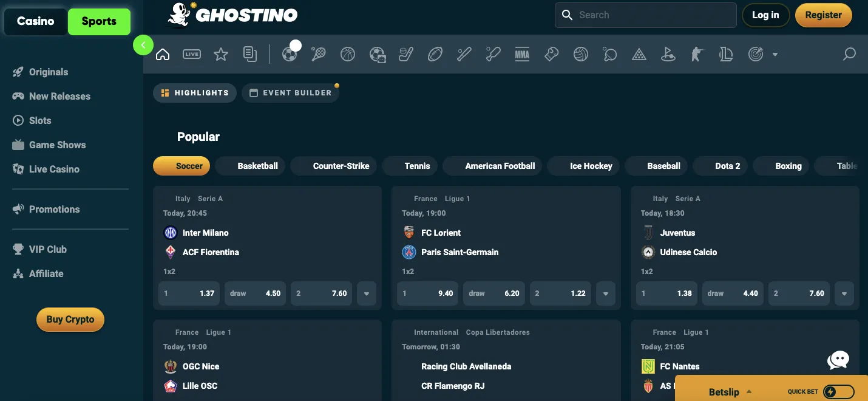Select the e-soccer ball with gamepad icon
Image resolution: width=868 pixels, height=401 pixels.
[377, 55]
